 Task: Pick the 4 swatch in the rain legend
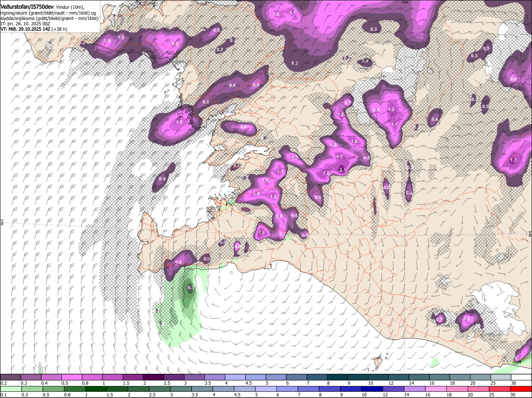tap(224, 389)
